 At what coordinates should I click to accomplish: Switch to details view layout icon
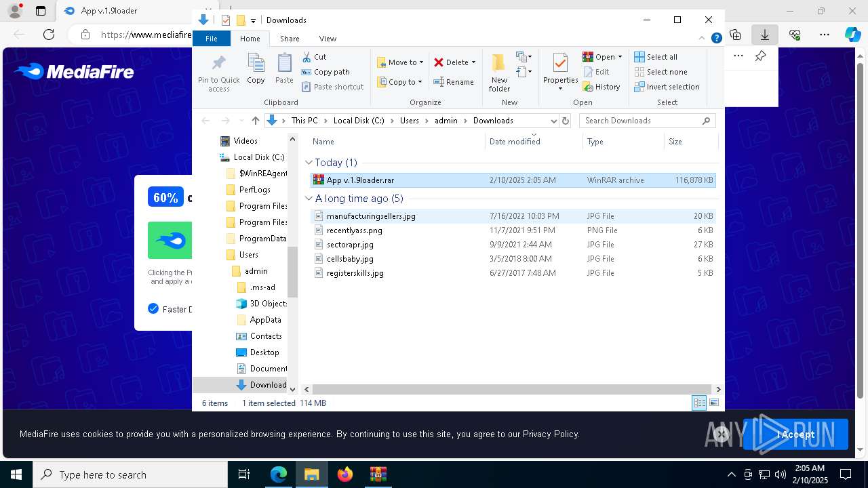pos(699,403)
